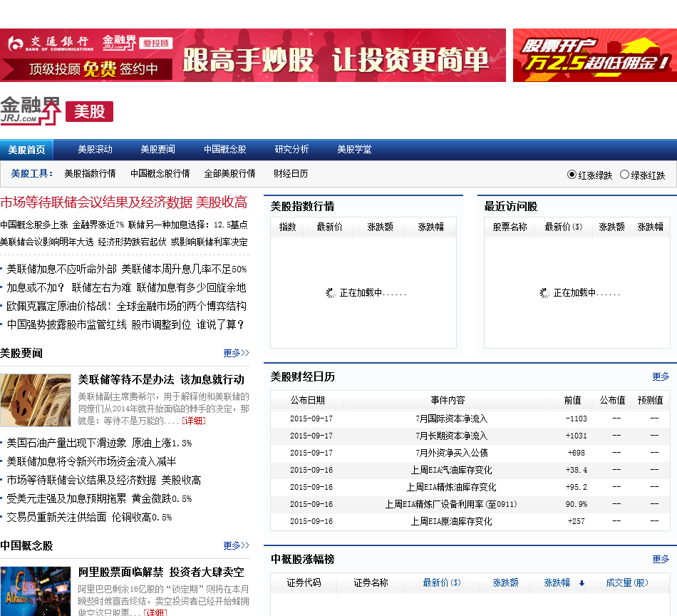Switch to the 美股学堂 tab
This screenshot has height=616, width=677.
tap(354, 150)
